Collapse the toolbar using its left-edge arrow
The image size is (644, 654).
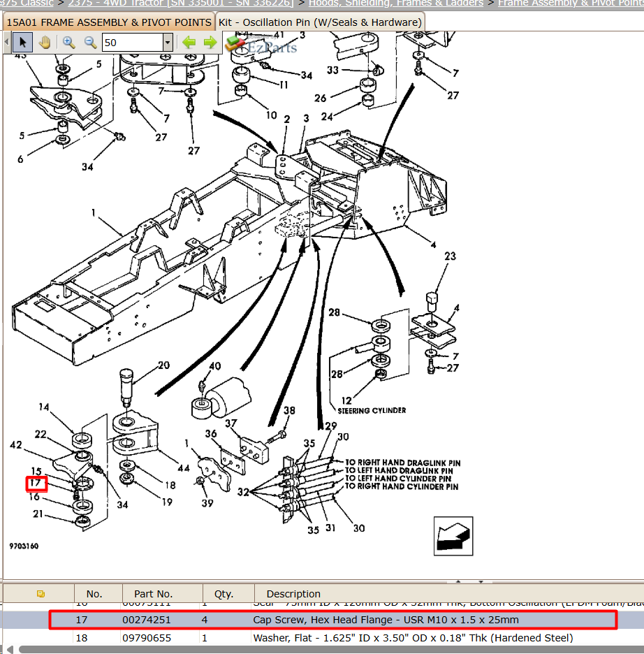6,42
